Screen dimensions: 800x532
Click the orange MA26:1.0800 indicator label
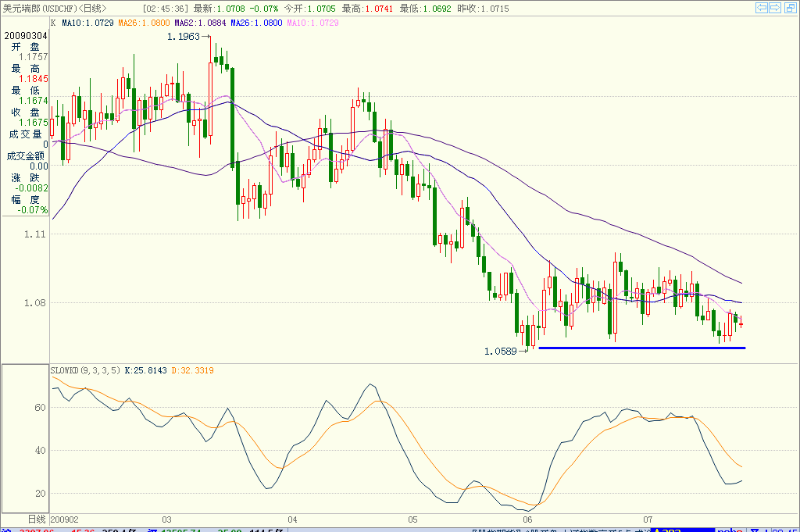(x=144, y=23)
